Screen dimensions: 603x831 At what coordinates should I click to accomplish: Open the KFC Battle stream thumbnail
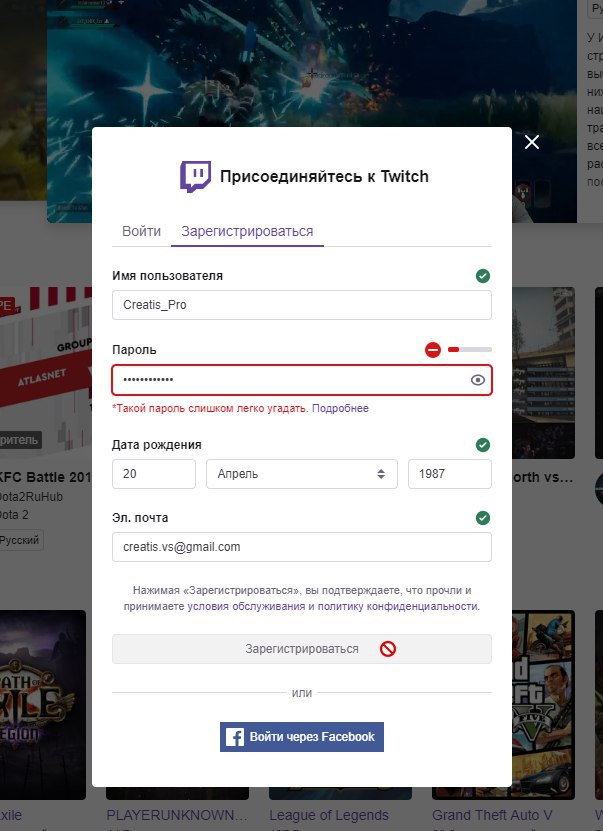coord(46,373)
